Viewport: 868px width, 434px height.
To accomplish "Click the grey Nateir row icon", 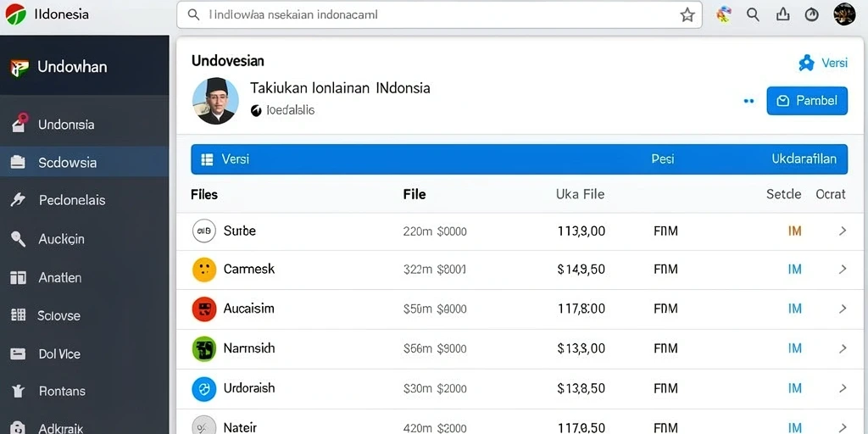I will (x=203, y=426).
